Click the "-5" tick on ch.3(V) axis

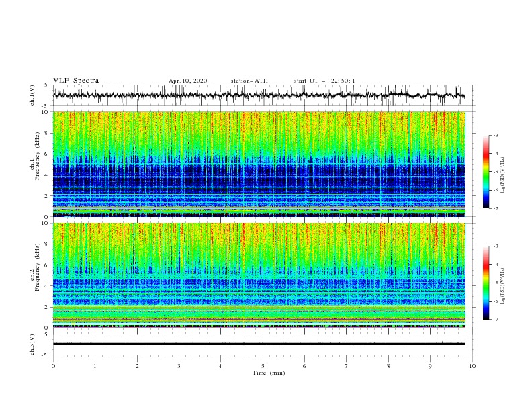click(x=46, y=355)
